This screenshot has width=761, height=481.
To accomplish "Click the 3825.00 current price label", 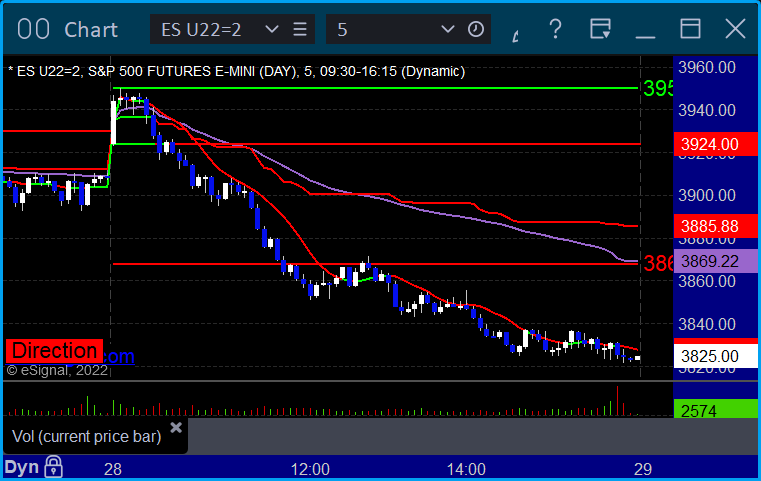I will (x=715, y=356).
